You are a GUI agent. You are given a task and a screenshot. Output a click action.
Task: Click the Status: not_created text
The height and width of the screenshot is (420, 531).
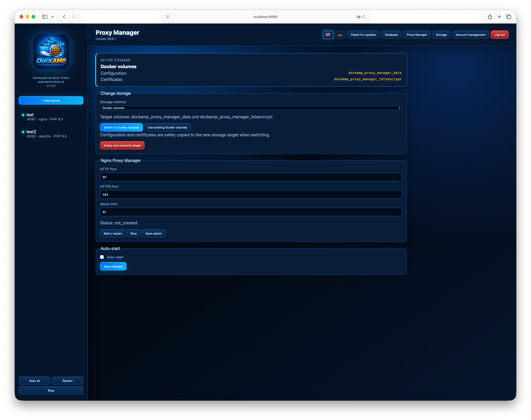pos(119,223)
